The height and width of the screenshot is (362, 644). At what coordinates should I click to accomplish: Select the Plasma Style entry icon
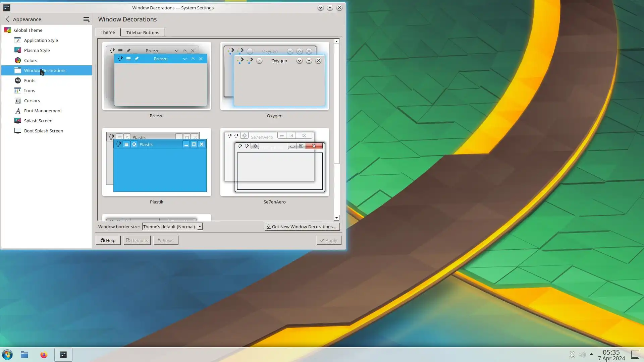pos(18,50)
